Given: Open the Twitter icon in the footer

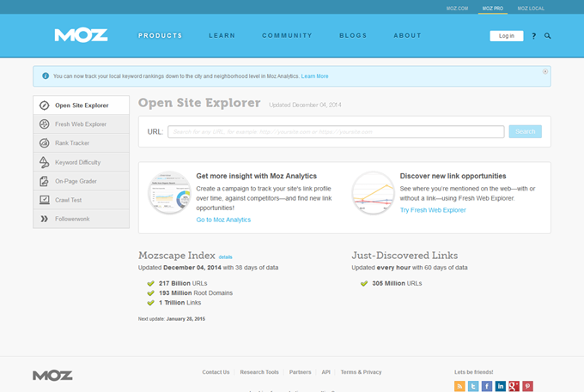Looking at the screenshot, I should pyautogui.click(x=473, y=386).
